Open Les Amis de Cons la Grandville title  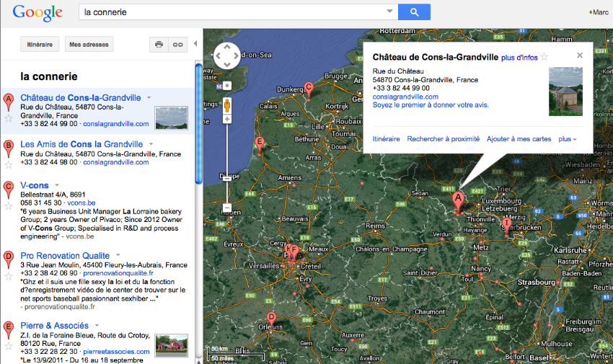click(x=81, y=144)
